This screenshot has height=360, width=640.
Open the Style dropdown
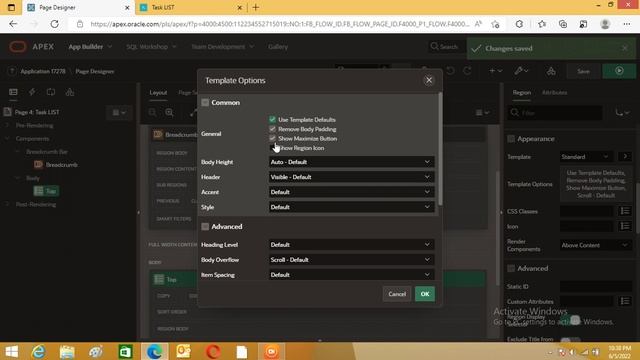click(351, 207)
